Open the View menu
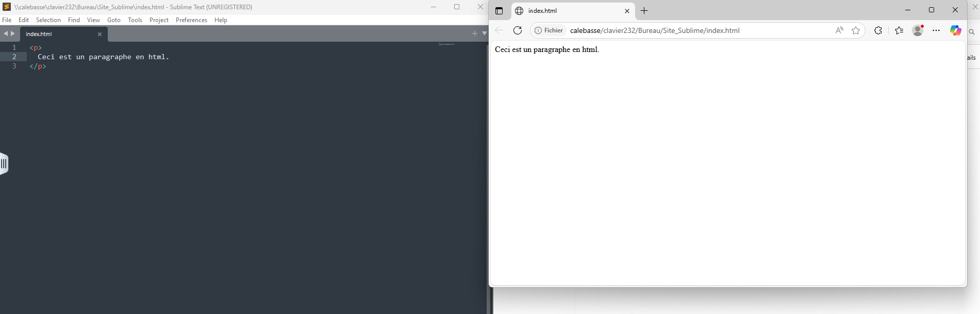Screen dimensions: 980x314 (x=93, y=20)
